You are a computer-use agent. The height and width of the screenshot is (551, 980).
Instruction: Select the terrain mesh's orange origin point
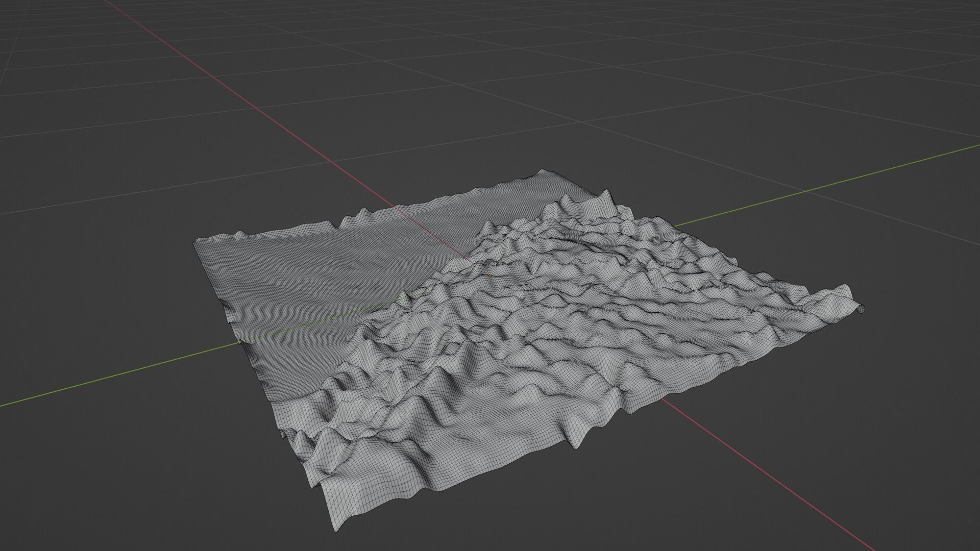490,275
